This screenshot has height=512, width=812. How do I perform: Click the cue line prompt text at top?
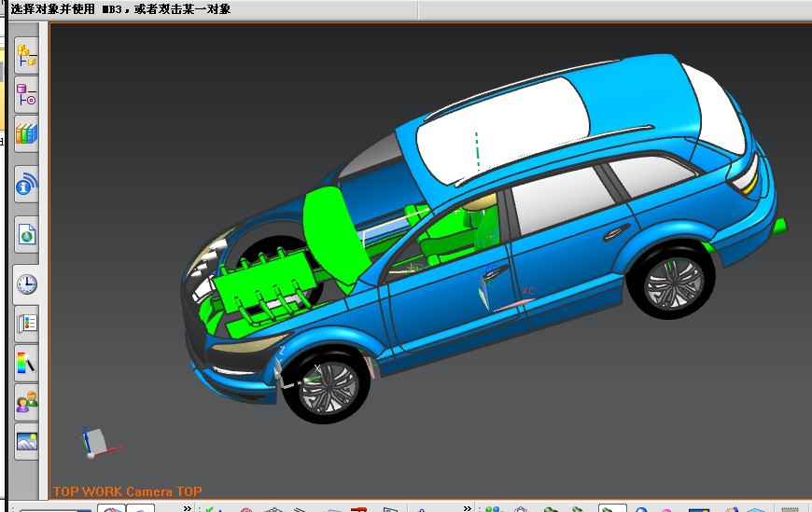pyautogui.click(x=120, y=8)
